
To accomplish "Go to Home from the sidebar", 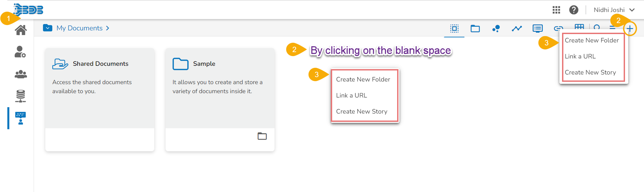I will click(x=21, y=30).
